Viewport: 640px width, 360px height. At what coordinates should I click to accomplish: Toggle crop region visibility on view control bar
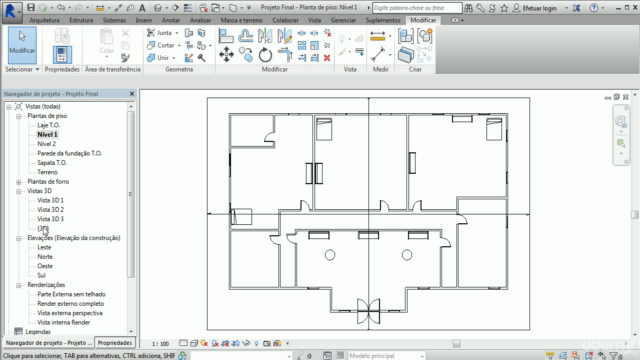point(236,344)
